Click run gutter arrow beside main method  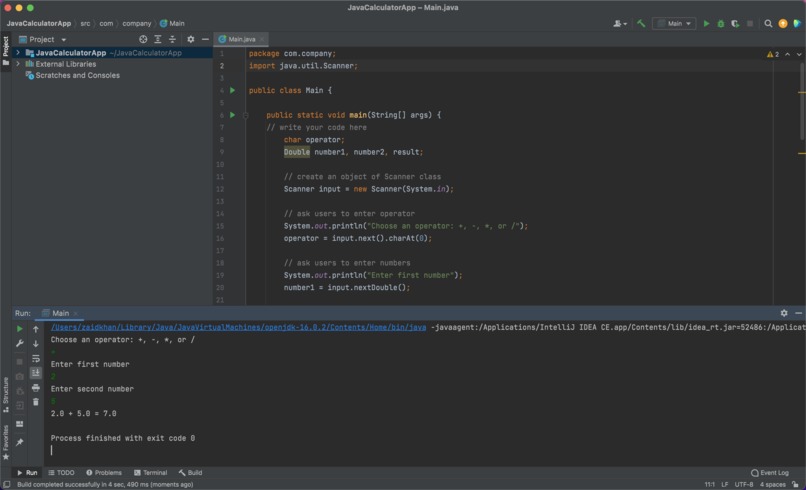[x=232, y=115]
